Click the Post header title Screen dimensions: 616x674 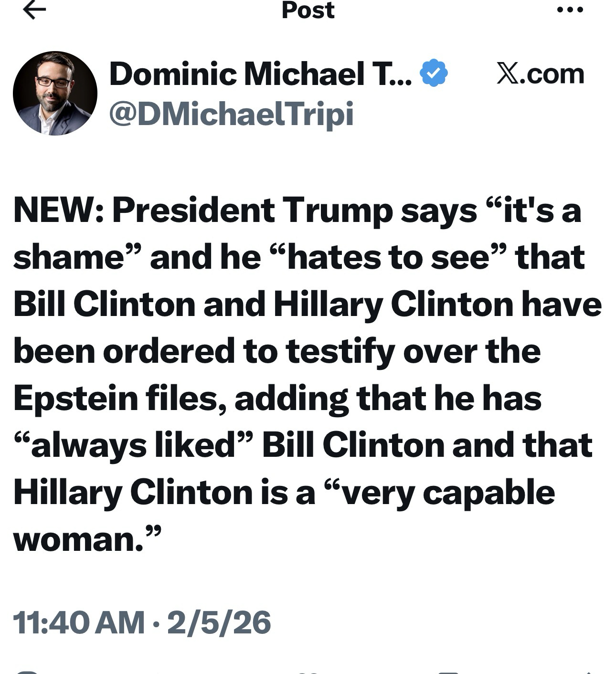[x=308, y=10]
